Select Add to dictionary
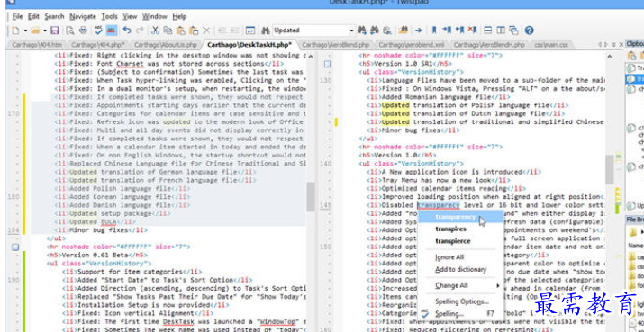Screen dimensions: 644x332 tap(460, 269)
